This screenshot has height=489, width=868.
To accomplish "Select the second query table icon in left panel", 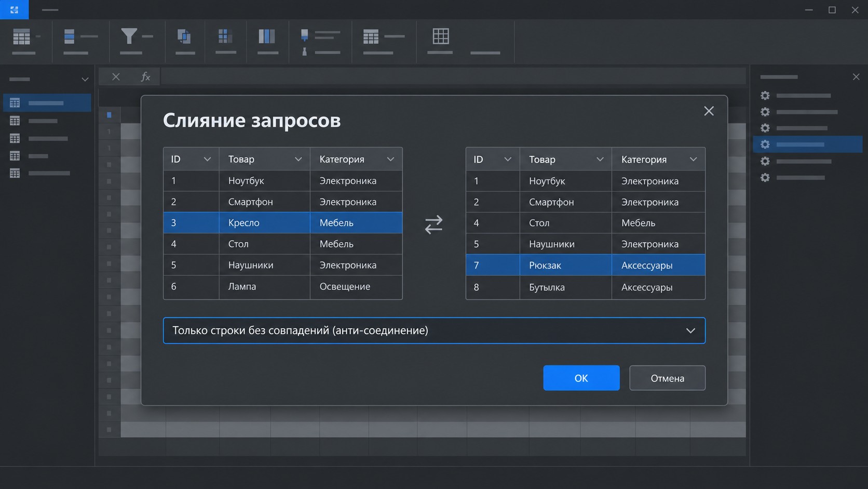I will click(15, 121).
